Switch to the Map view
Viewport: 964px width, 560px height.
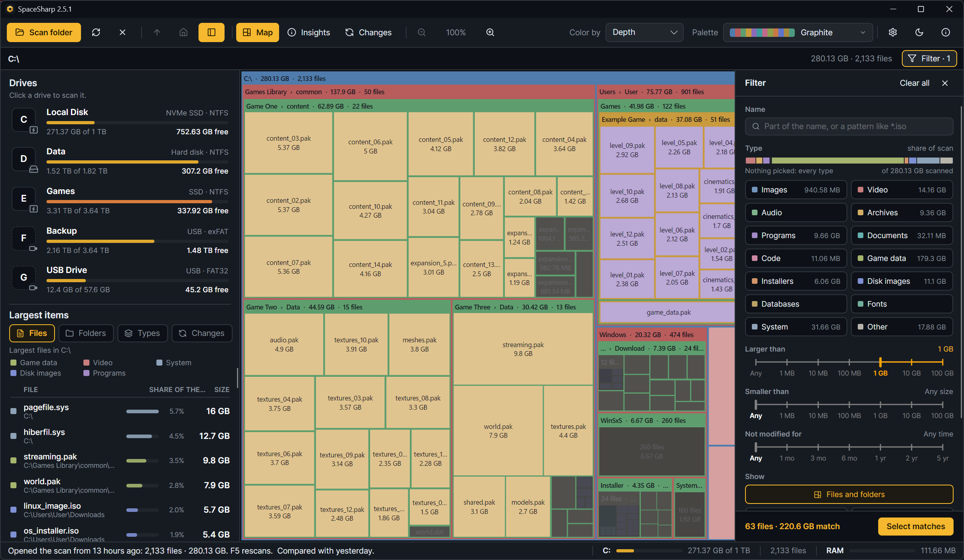(x=257, y=32)
